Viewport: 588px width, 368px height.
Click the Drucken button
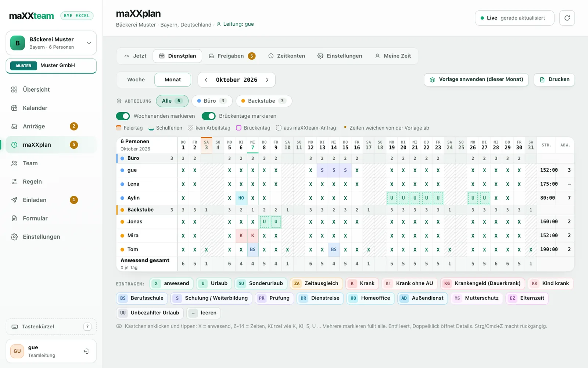coord(555,79)
